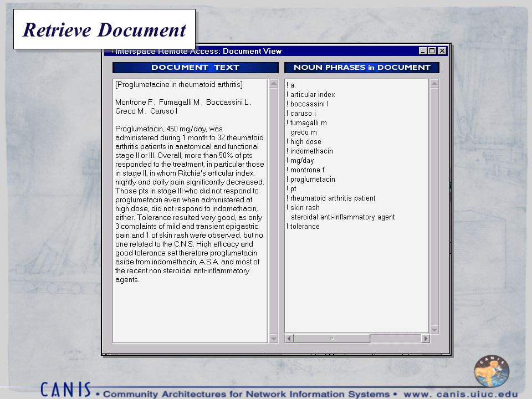Minimize the Document View window

pos(423,51)
